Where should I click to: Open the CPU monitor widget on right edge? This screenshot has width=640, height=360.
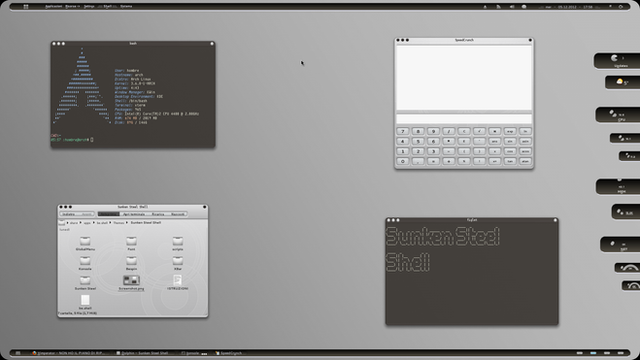point(618,115)
